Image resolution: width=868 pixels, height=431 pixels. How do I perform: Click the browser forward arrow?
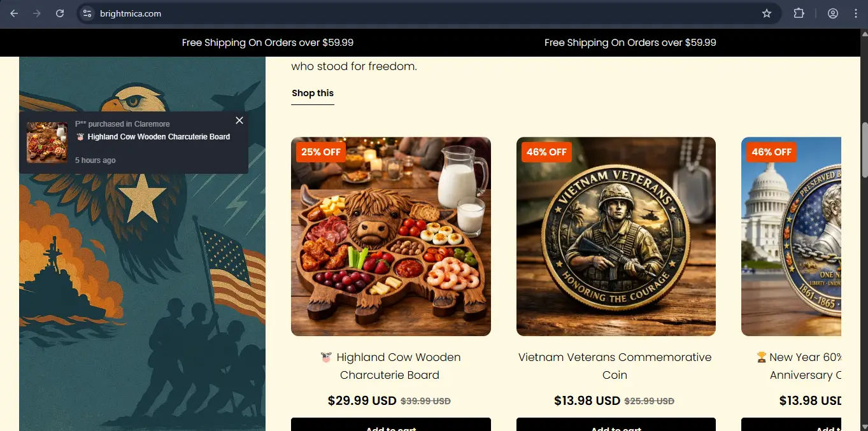pos(37,13)
